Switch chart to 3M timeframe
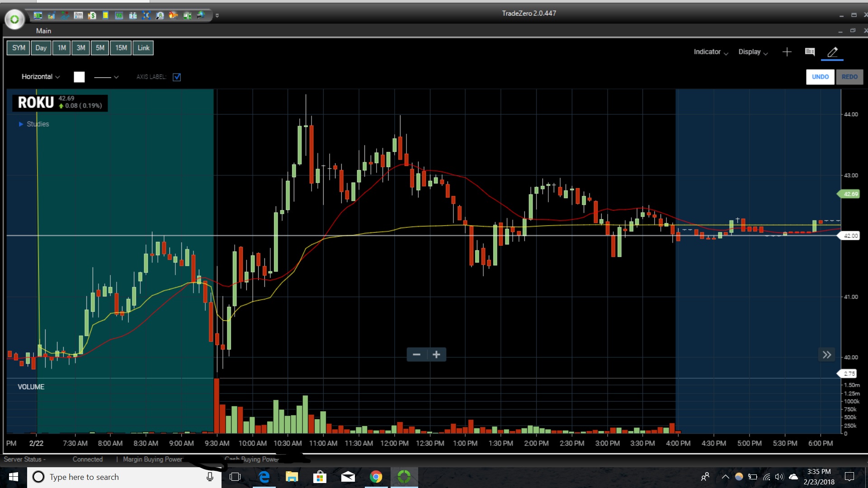Image resolution: width=868 pixels, height=488 pixels. (81, 48)
